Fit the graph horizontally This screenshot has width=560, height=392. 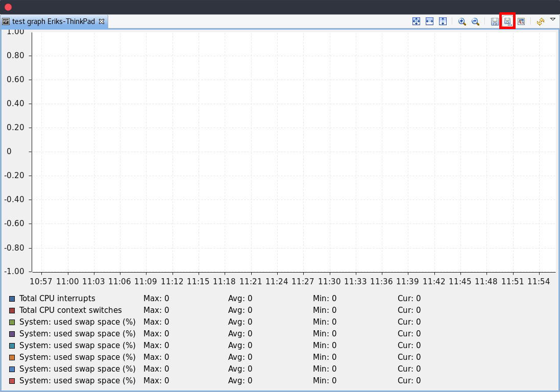(x=429, y=21)
